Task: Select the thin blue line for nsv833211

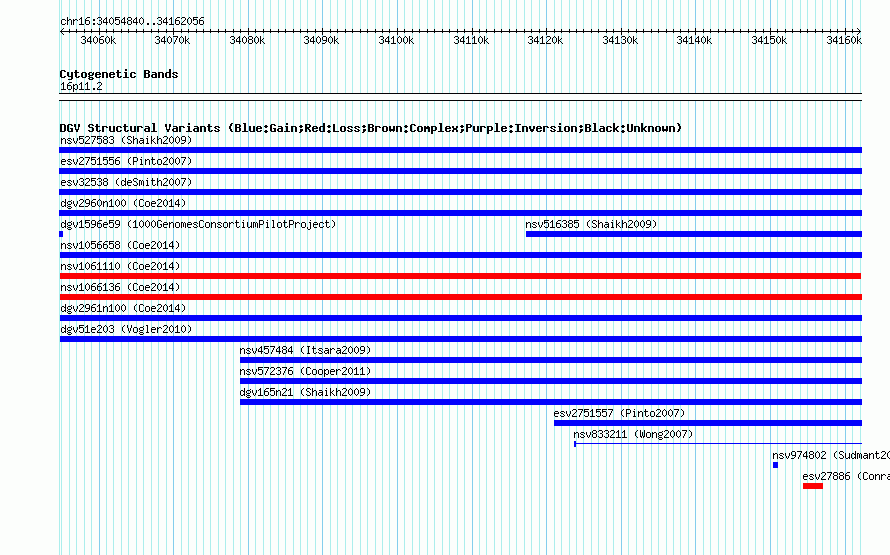Action: 718,444
